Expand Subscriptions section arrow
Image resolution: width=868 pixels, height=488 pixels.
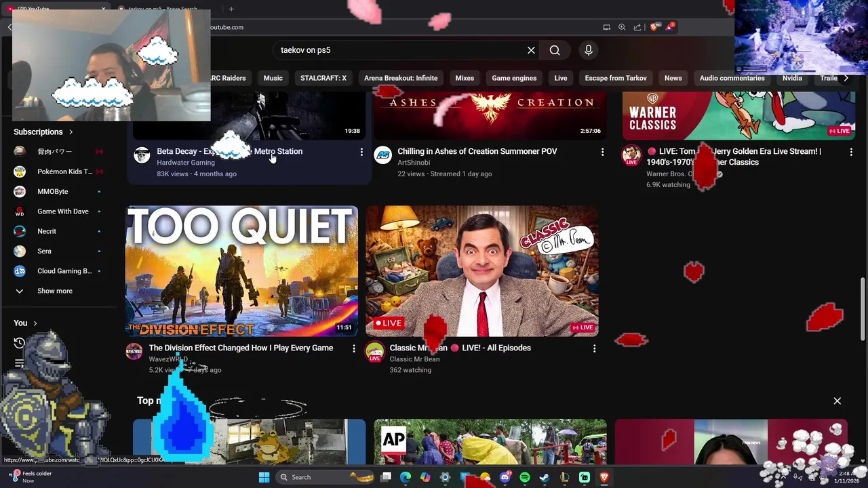coord(71,132)
